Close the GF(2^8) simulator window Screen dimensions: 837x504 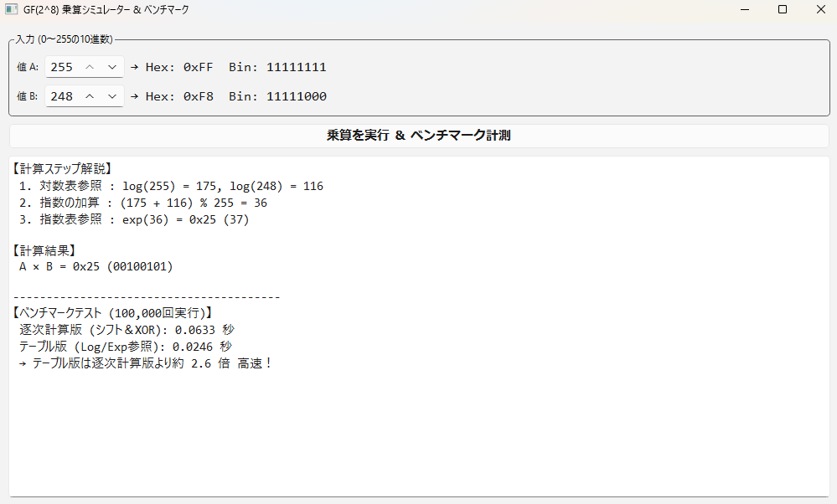coord(820,9)
